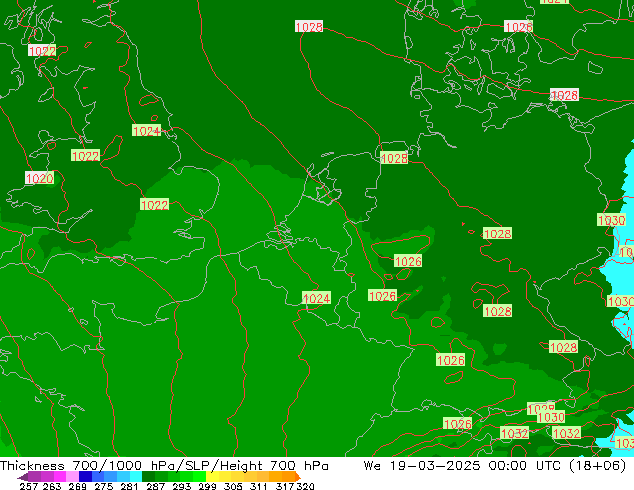634x490 pixels.
Task: Click the legend value 311
Action: 259,486
